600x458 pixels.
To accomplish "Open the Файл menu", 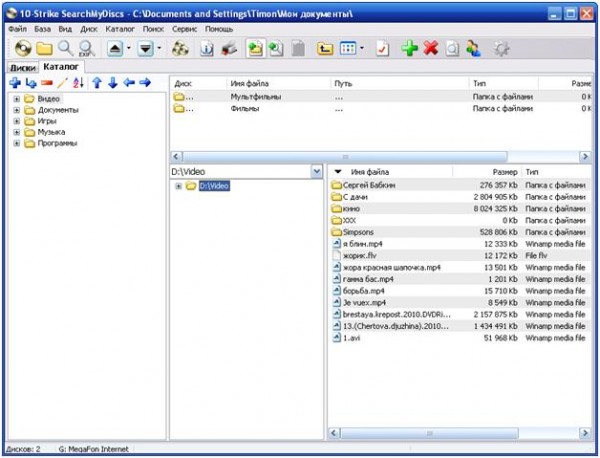I will (17, 29).
